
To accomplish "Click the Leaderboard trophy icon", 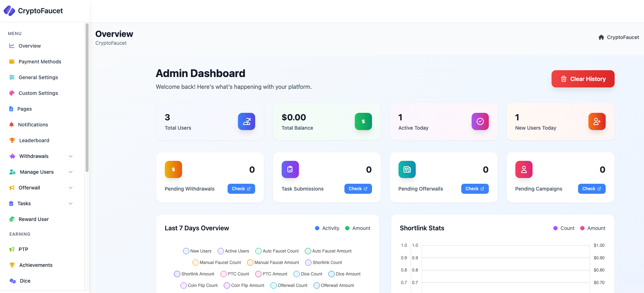I will (x=12, y=140).
